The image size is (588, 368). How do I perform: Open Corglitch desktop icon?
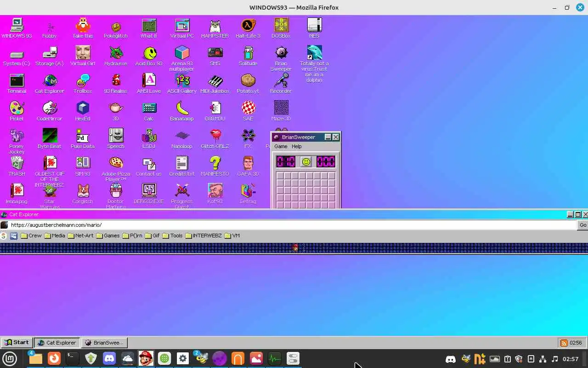[x=83, y=194]
